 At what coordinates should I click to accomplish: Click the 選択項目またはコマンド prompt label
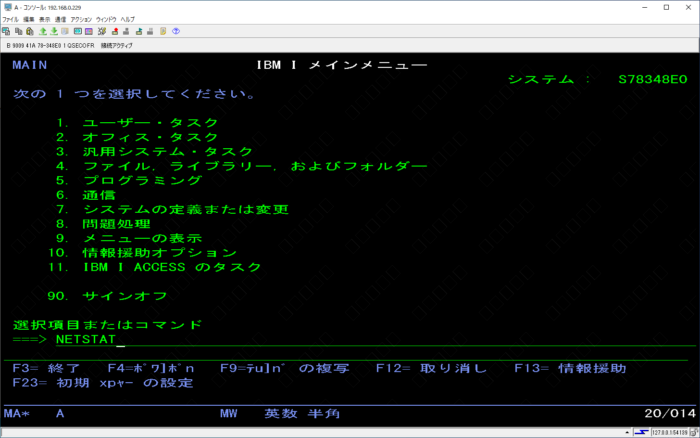[107, 325]
